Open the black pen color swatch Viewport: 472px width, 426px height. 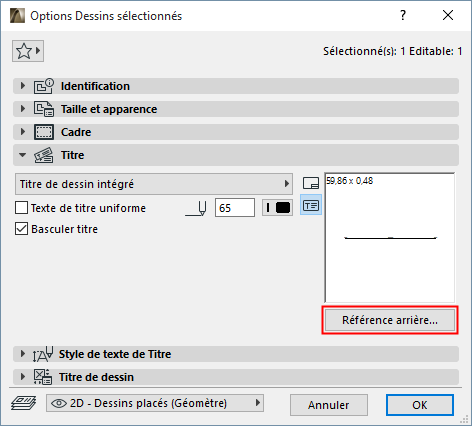pyautogui.click(x=277, y=208)
